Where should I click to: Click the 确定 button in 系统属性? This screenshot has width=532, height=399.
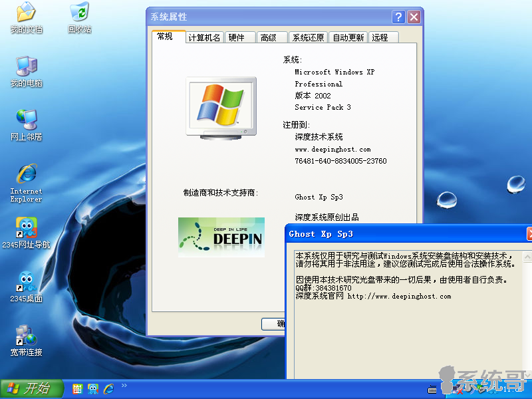pyautogui.click(x=273, y=324)
